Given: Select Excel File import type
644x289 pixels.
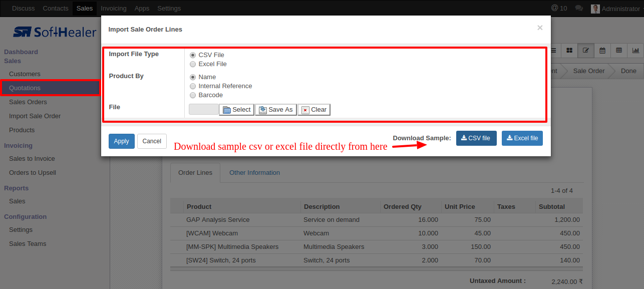Looking at the screenshot, I should pyautogui.click(x=193, y=64).
